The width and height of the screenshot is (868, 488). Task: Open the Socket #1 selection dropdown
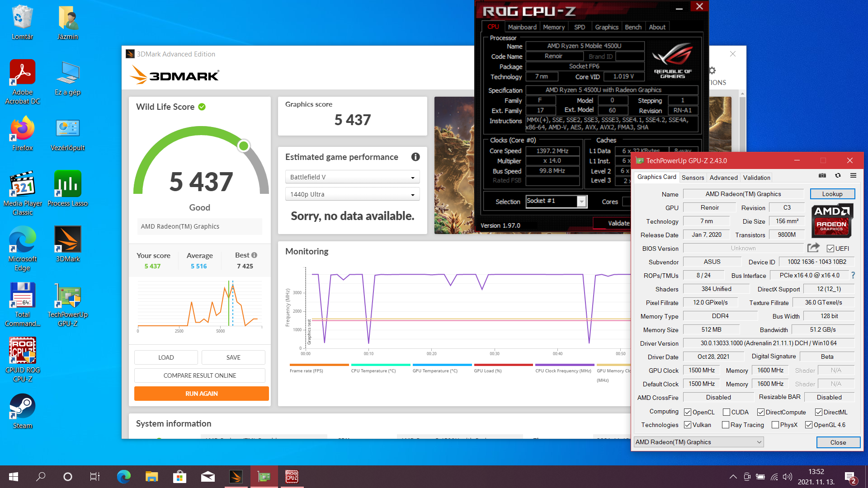coord(557,201)
